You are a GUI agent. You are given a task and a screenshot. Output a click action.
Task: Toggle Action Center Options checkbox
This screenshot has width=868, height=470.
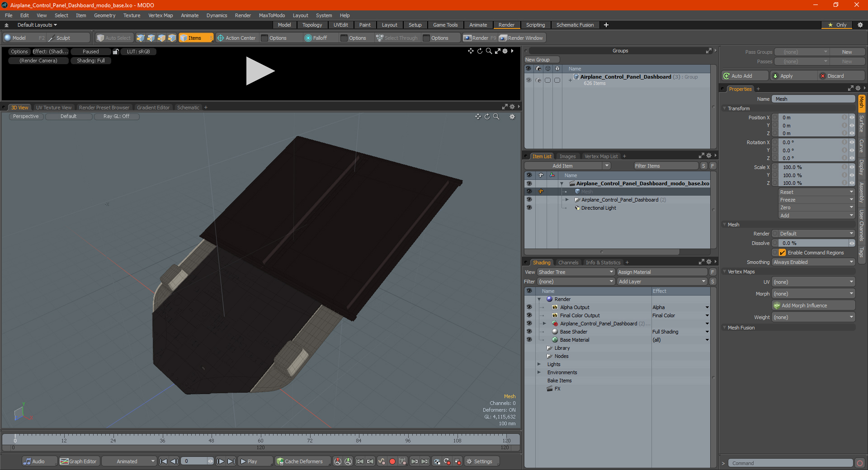(265, 38)
